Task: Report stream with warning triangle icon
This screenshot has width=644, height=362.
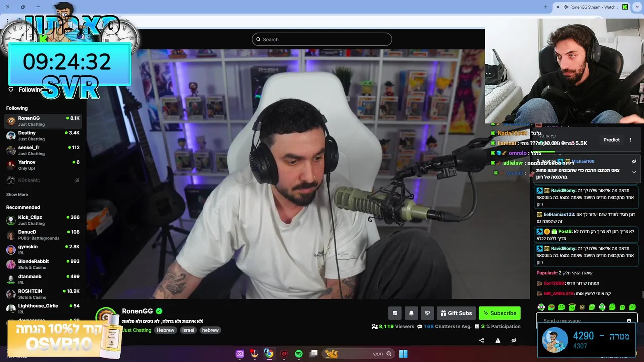Action: [498, 340]
